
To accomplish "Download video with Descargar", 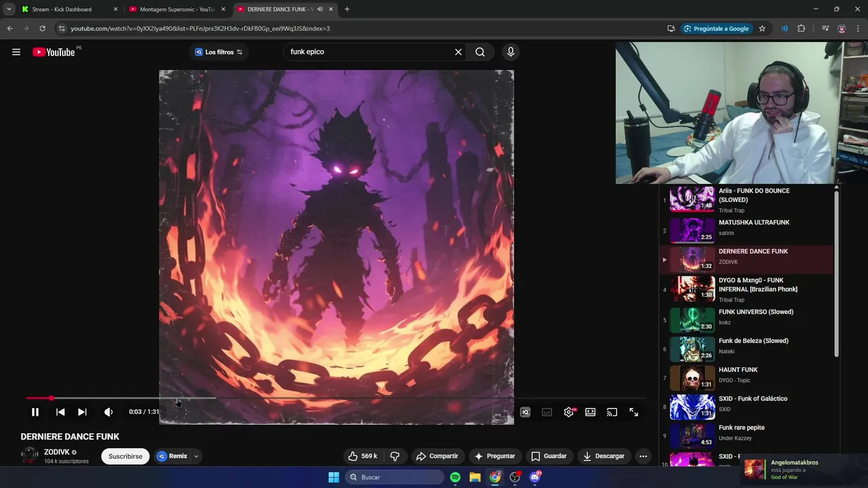I will (604, 456).
